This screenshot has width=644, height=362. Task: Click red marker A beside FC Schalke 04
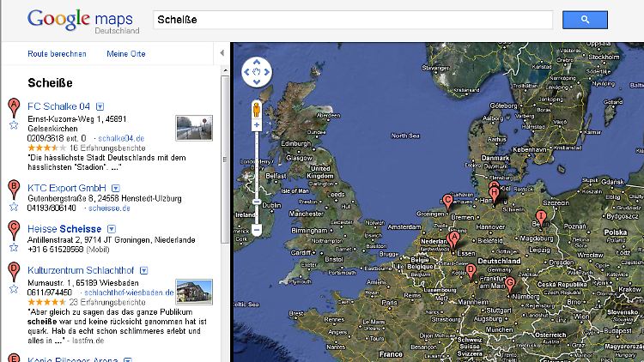(x=13, y=107)
